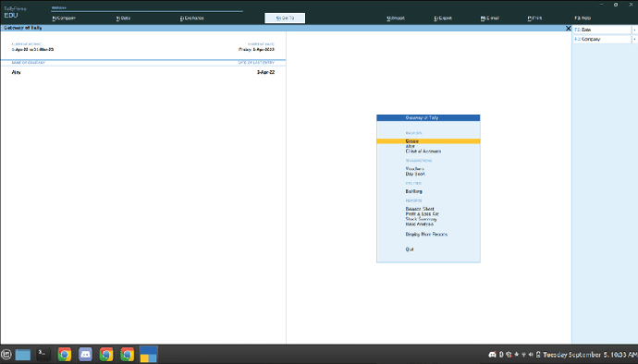Open the second Chrome taskbar icon
638x364 pixels.
(x=106, y=355)
